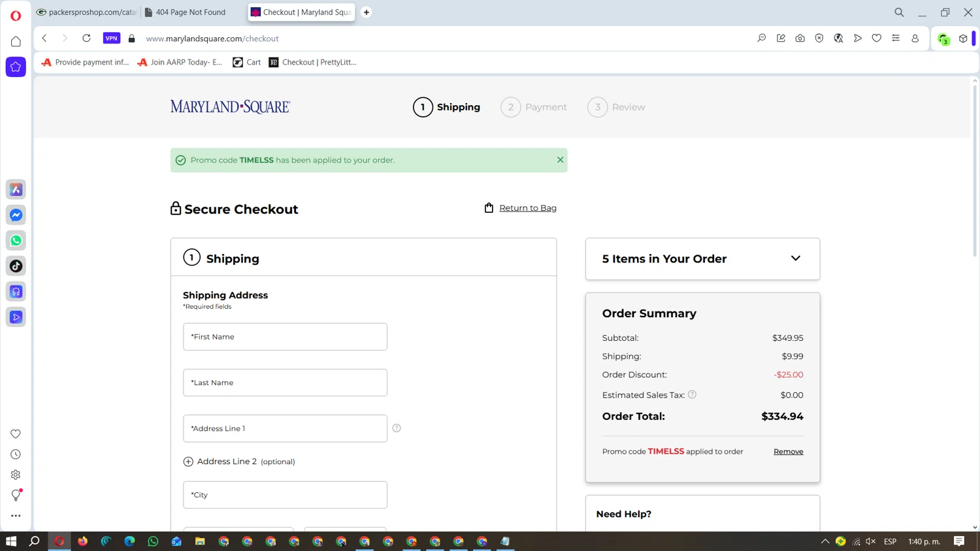Open Messenger in the Opera sidebar
980x551 pixels.
[x=16, y=215]
